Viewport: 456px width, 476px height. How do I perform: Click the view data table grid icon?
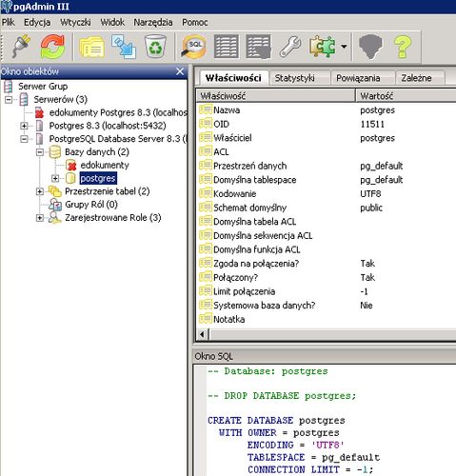[x=227, y=47]
